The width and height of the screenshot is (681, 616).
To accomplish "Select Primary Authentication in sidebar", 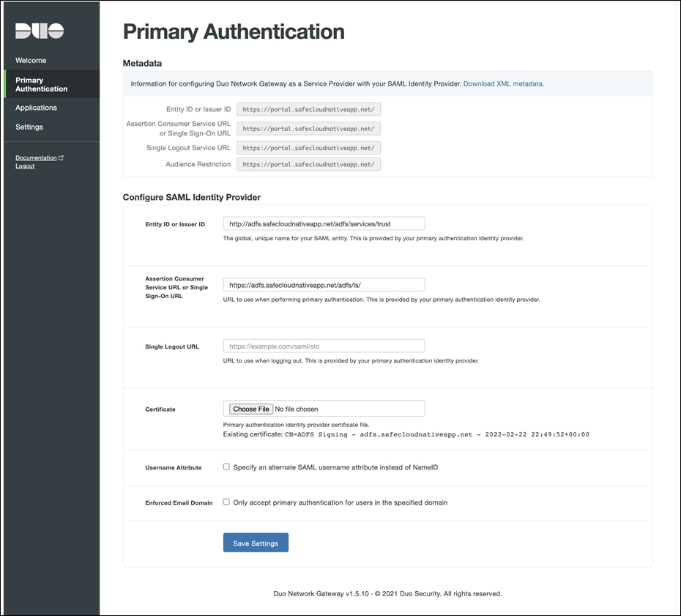I will (41, 84).
